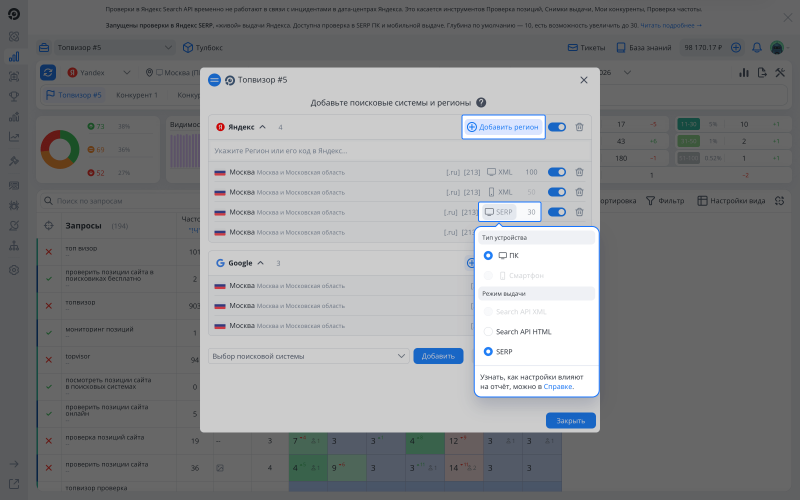Click the Добавить регион button
Viewport: 800px width, 500px height.
(503, 127)
